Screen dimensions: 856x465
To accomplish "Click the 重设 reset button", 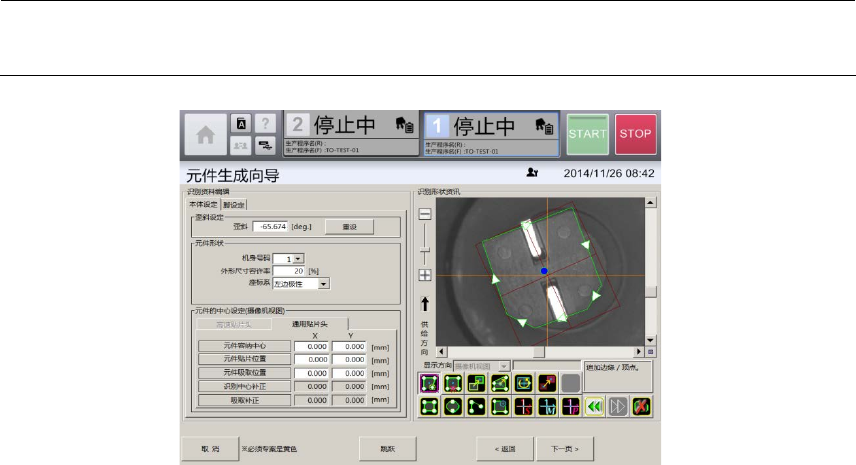I will click(348, 227).
